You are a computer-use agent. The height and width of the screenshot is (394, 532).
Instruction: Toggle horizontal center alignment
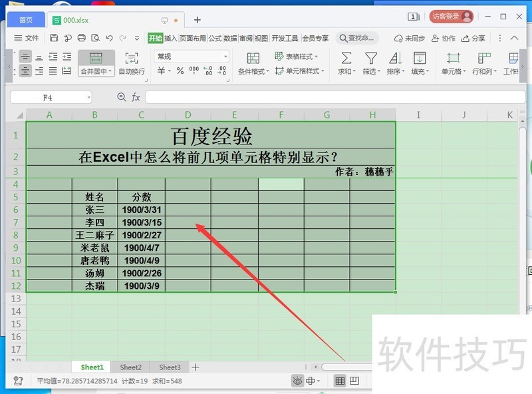pos(25,71)
